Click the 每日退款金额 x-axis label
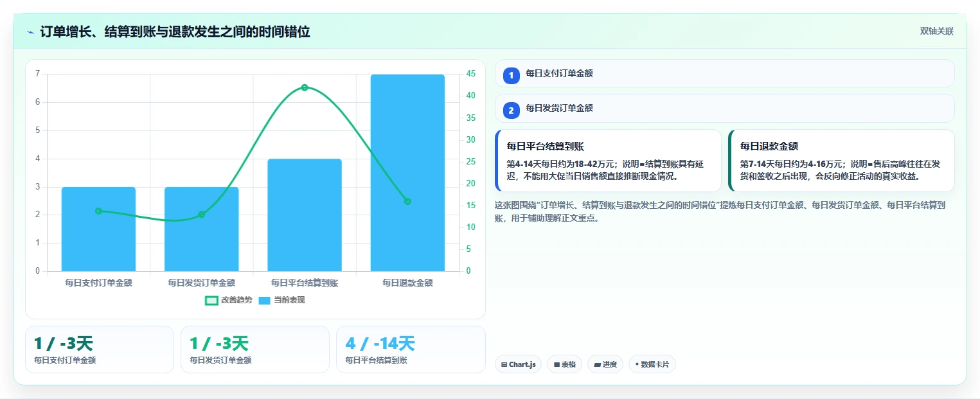The width and height of the screenshot is (980, 399). pyautogui.click(x=407, y=283)
